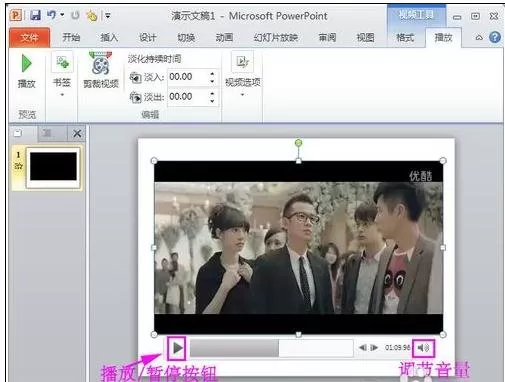Open PowerPoint help via question mark icon
505x382 pixels.
[x=495, y=37]
